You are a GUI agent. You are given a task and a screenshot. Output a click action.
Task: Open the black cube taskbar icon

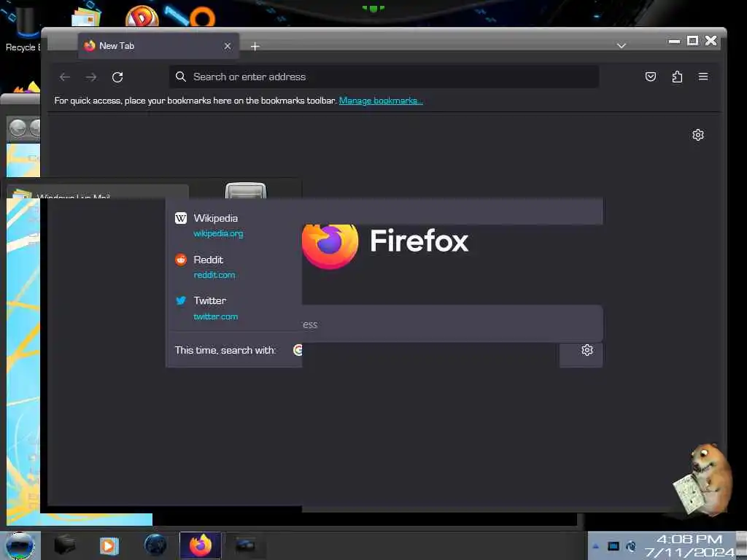point(64,545)
